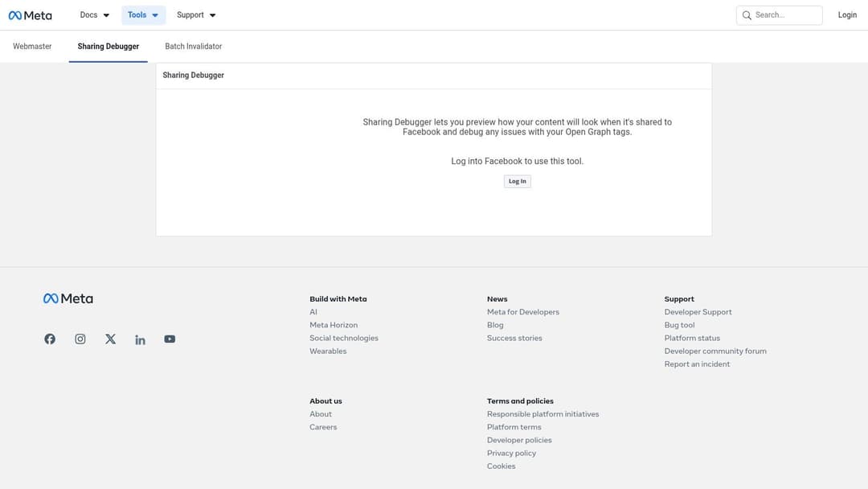Open Developer Support link
The image size is (868, 489).
(698, 312)
